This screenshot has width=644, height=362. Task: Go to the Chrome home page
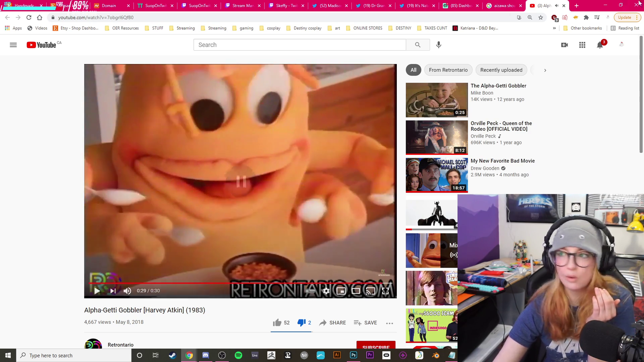click(39, 17)
